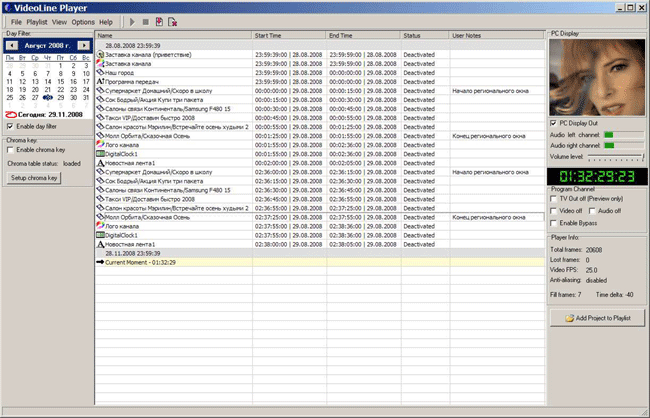Toggle TV Out off (Preview only) checkbox
The image size is (650, 418).
point(553,199)
